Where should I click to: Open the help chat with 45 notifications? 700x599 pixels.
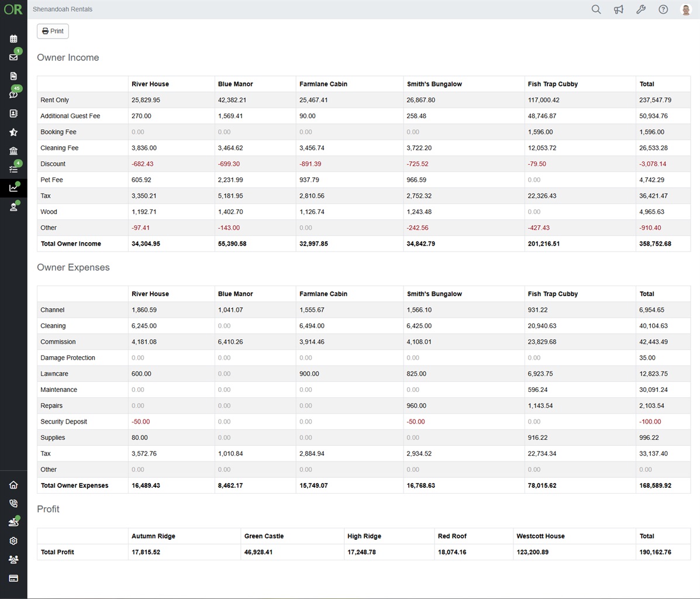click(x=13, y=94)
